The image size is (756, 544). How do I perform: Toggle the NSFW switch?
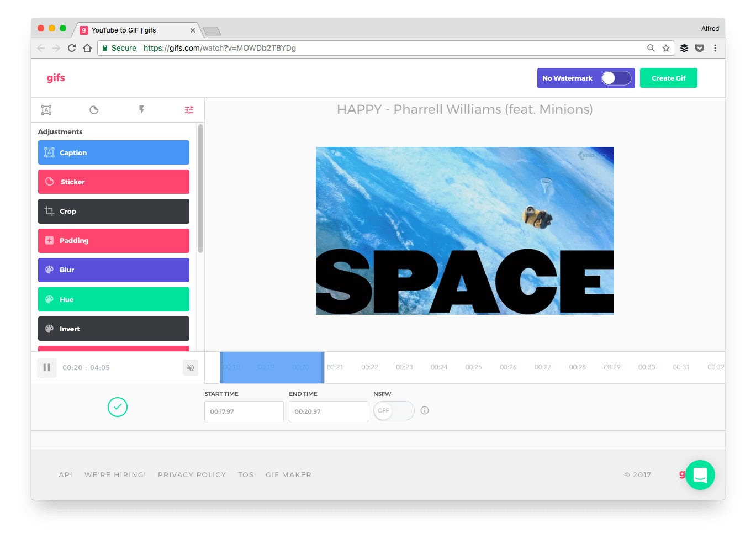[x=394, y=410]
